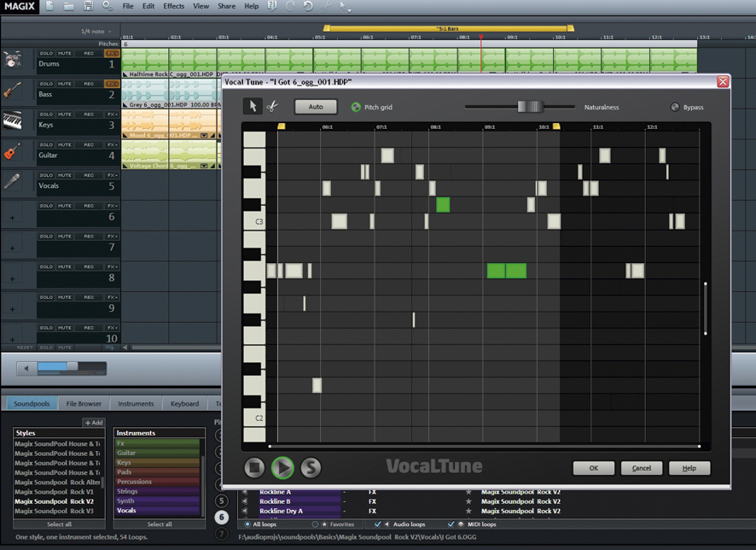Mute the Bass track

[x=65, y=84]
